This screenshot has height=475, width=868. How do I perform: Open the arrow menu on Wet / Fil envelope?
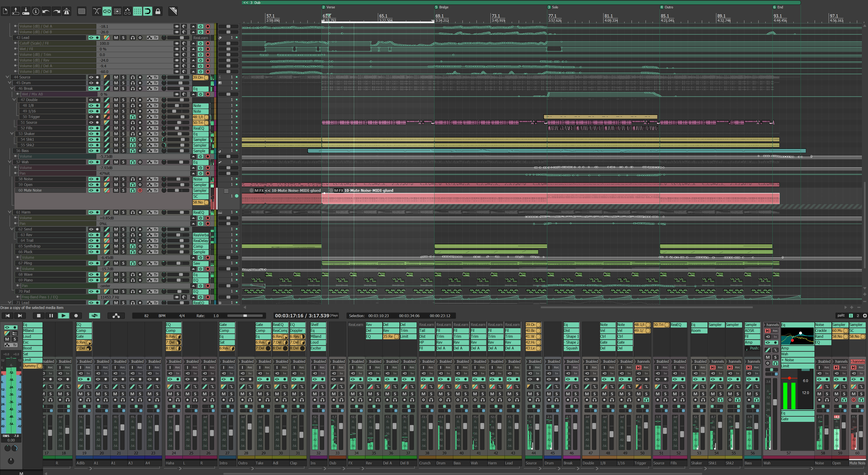pyautogui.click(x=193, y=49)
